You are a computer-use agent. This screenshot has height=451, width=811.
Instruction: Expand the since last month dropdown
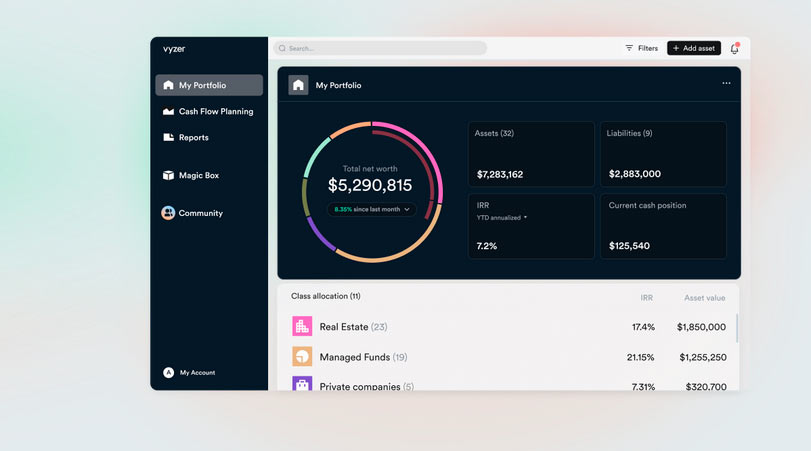(x=371, y=209)
